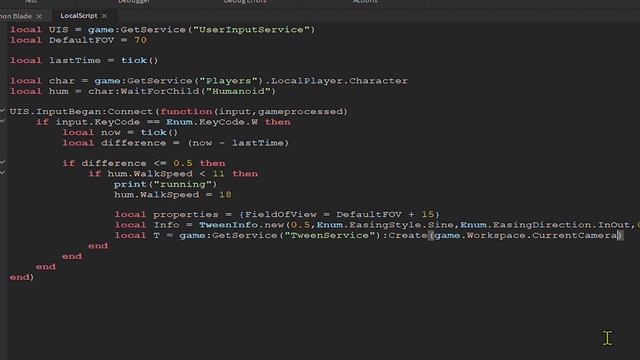Click TweenInfo.new in the Info line
Screen dimensions: 640x360
tap(241, 225)
